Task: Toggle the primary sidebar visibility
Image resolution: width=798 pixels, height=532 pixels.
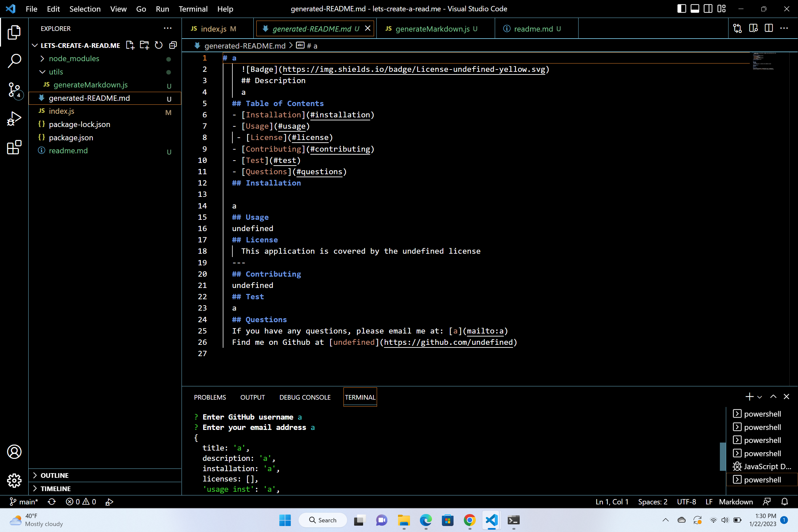Action: point(681,9)
